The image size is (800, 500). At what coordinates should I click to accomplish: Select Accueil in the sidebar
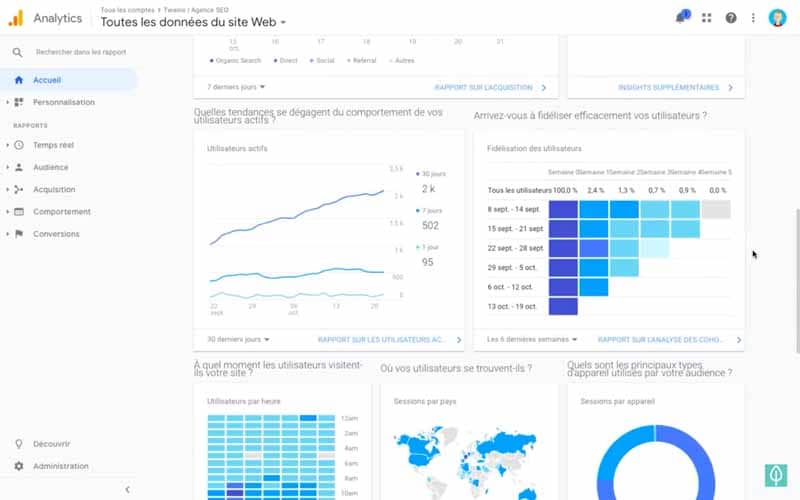[68, 80]
